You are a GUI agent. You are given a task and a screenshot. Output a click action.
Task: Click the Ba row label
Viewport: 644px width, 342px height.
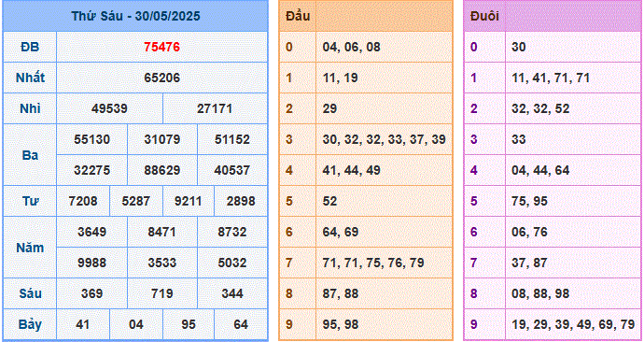click(x=30, y=155)
